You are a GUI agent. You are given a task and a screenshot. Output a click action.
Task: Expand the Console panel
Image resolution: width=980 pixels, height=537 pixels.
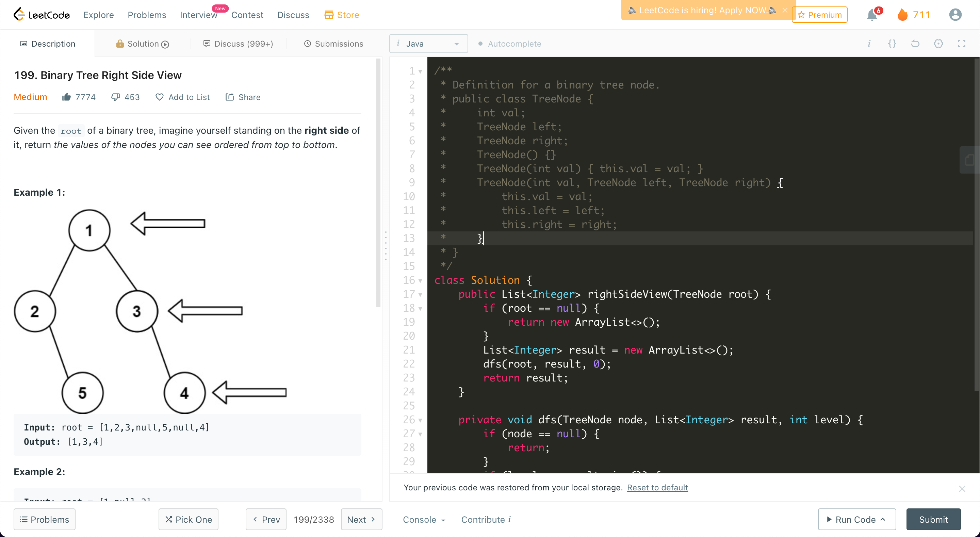click(x=424, y=520)
